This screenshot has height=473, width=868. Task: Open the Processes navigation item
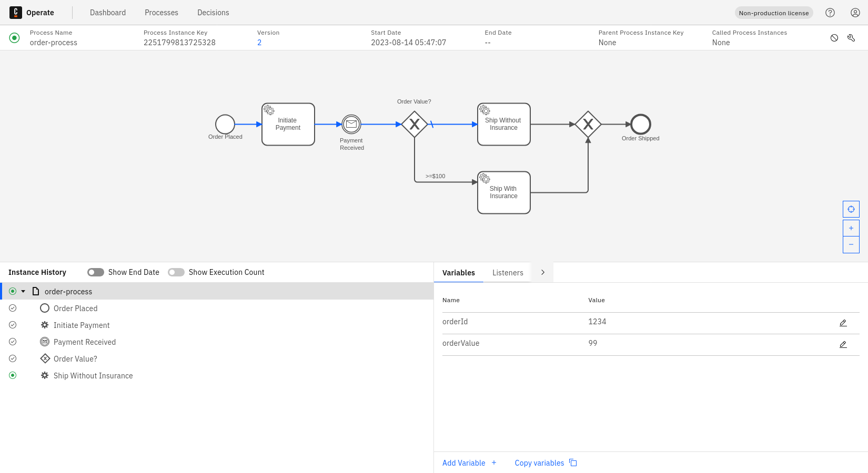(x=162, y=13)
